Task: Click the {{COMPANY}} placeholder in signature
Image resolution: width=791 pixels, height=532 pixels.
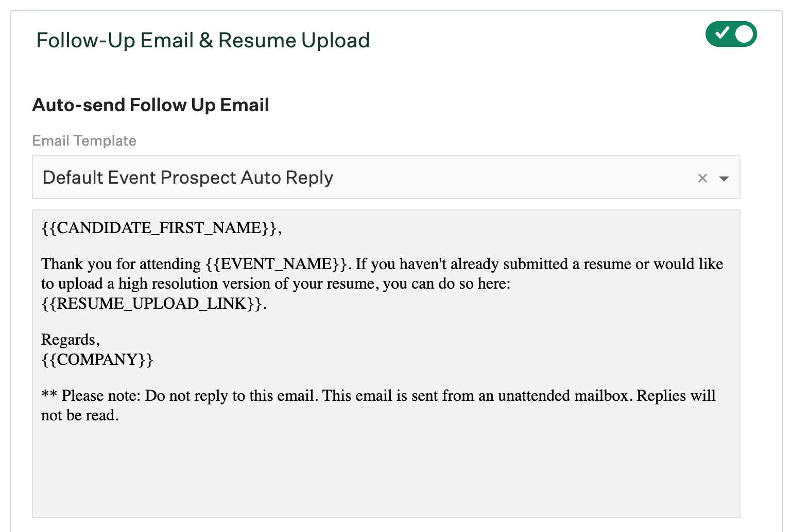Action: pyautogui.click(x=97, y=359)
